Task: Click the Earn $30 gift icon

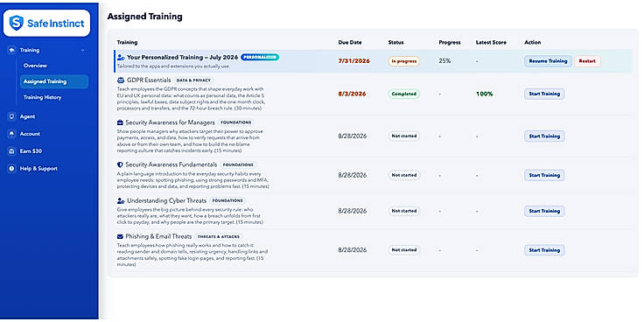Action: point(11,151)
